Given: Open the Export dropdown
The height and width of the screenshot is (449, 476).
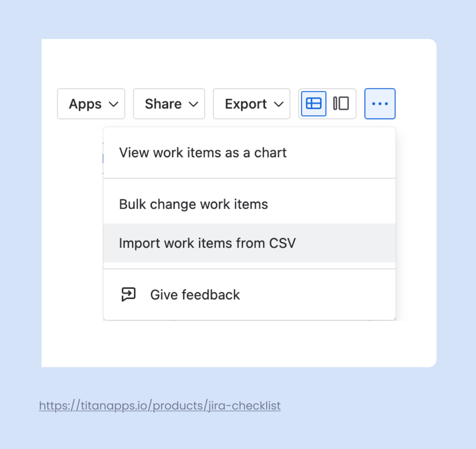Looking at the screenshot, I should click(251, 104).
